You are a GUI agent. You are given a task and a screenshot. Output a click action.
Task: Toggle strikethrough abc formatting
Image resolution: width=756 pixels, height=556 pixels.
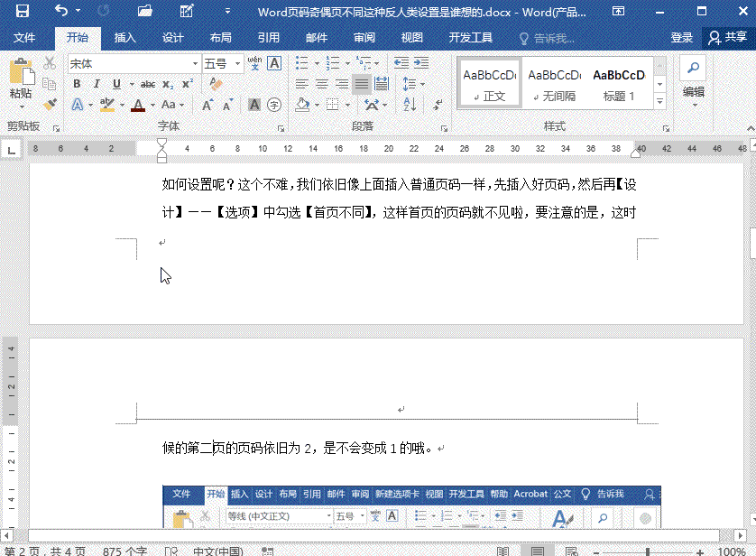[x=148, y=84]
